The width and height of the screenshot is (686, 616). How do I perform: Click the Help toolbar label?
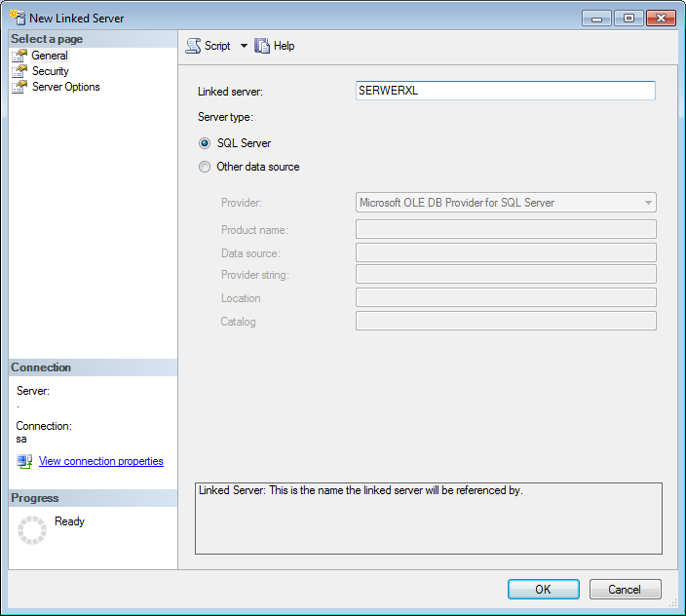click(284, 46)
